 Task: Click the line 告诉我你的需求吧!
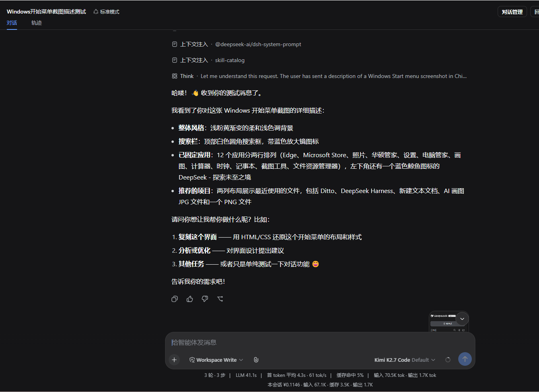click(198, 281)
